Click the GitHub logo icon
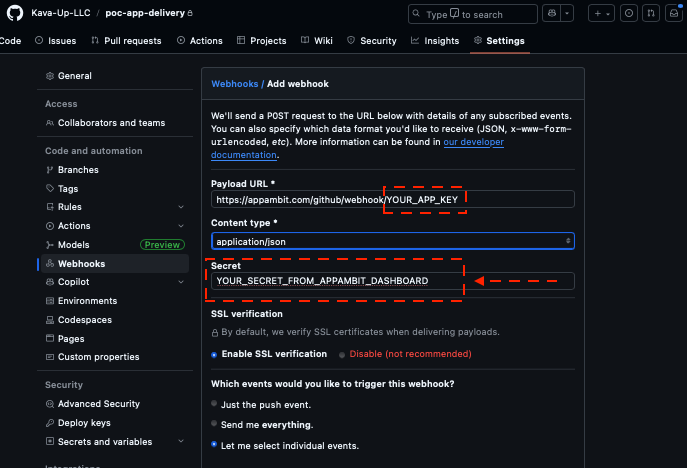Screen dimensions: 687x468 click(x=13, y=14)
